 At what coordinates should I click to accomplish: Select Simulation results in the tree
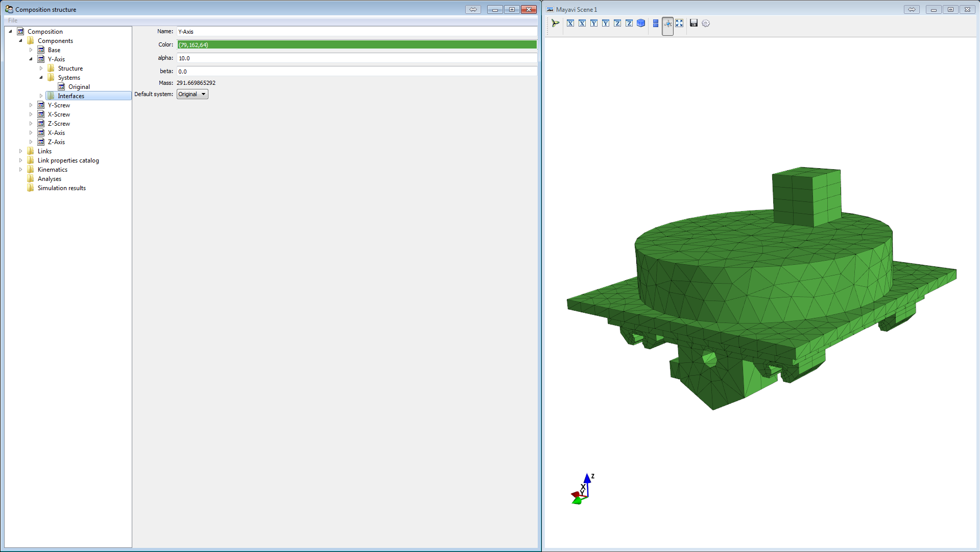coord(61,188)
